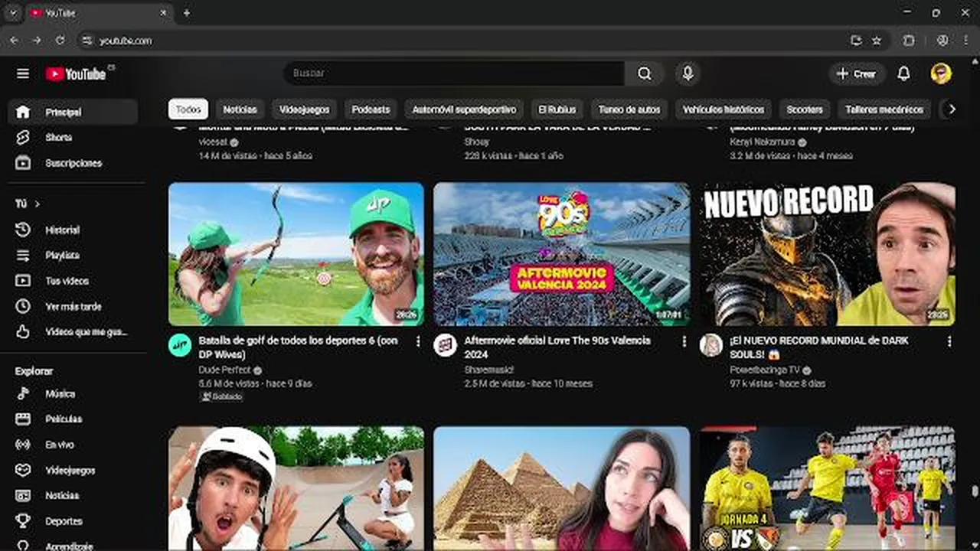Image resolution: width=980 pixels, height=551 pixels.
Task: Open Dude Perfect channel avatar
Action: [180, 345]
